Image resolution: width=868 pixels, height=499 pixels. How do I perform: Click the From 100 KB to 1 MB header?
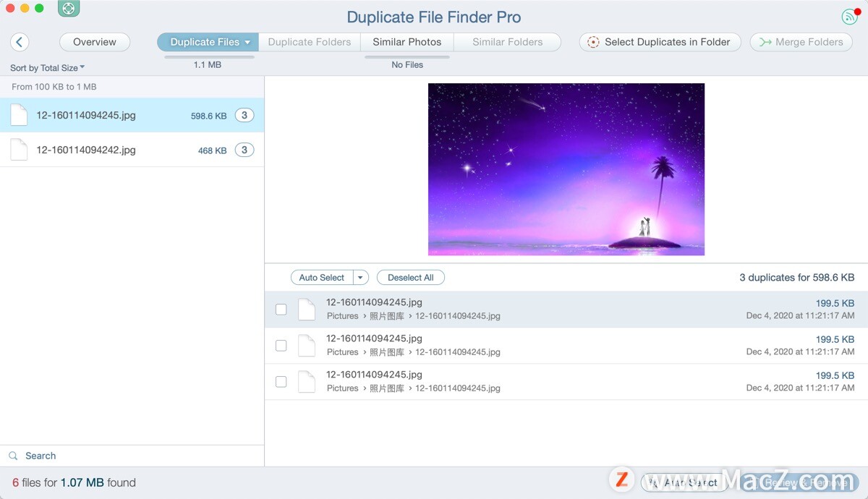pyautogui.click(x=54, y=87)
